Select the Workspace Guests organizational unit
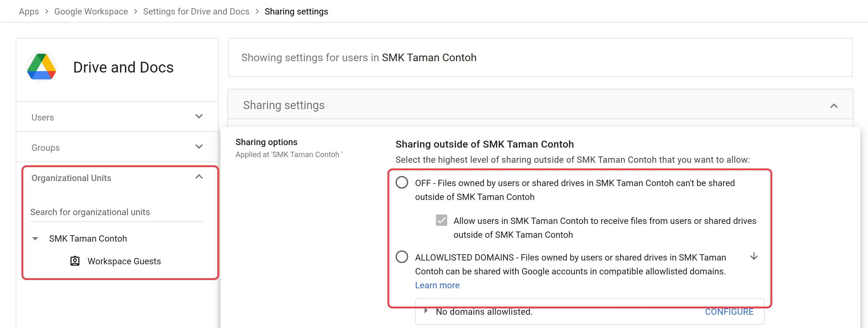The image size is (868, 328). 124,261
